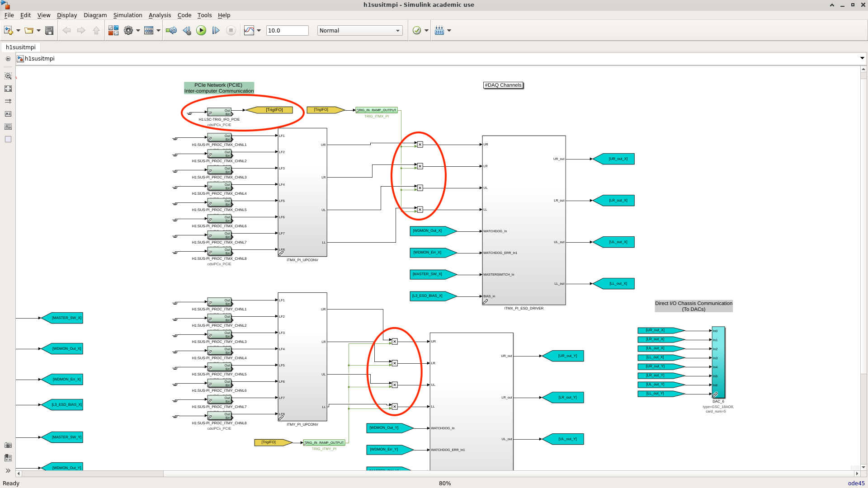Click the Fit to View sidebar icon
Viewport: 868px width, 488px height.
8,89
